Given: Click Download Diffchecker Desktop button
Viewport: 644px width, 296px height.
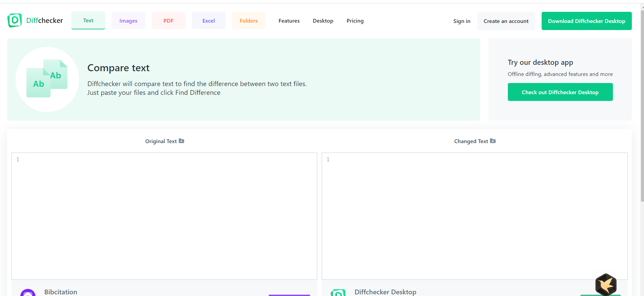Looking at the screenshot, I should [586, 21].
